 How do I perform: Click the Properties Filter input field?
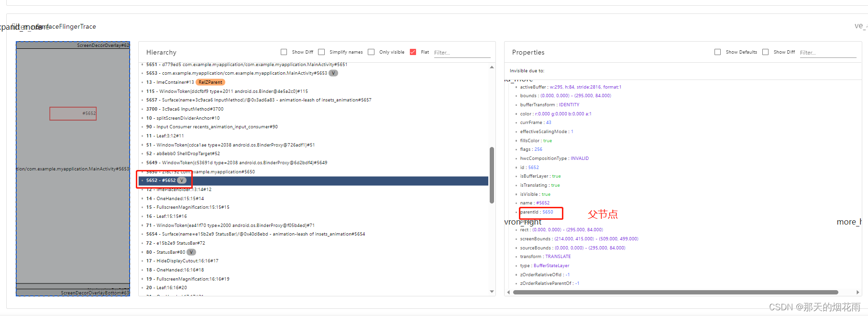pyautogui.click(x=828, y=53)
